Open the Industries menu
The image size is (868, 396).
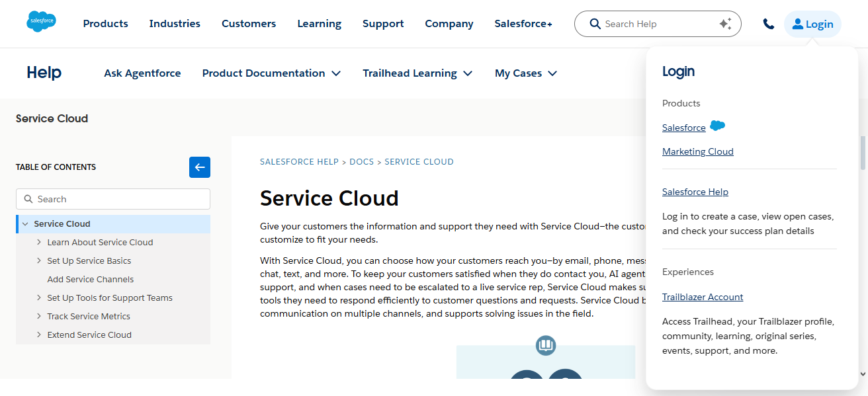(x=175, y=24)
